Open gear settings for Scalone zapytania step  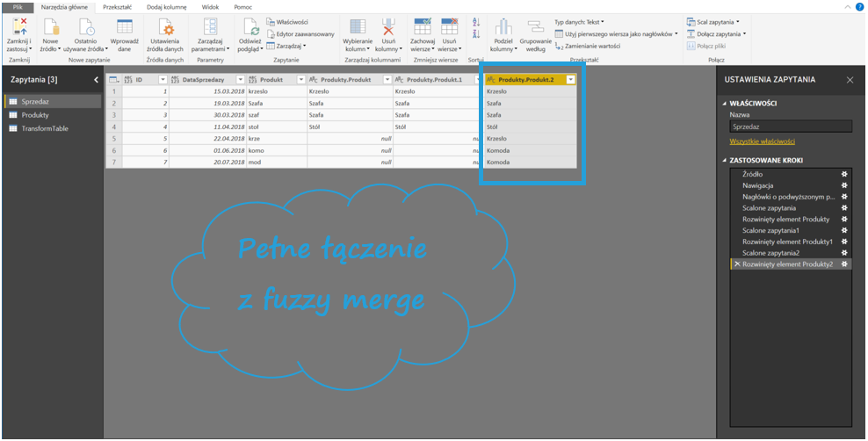[844, 208]
